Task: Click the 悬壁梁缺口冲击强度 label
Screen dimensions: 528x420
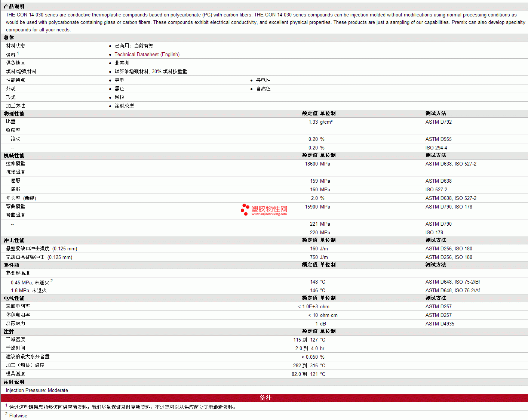Action: point(28,249)
